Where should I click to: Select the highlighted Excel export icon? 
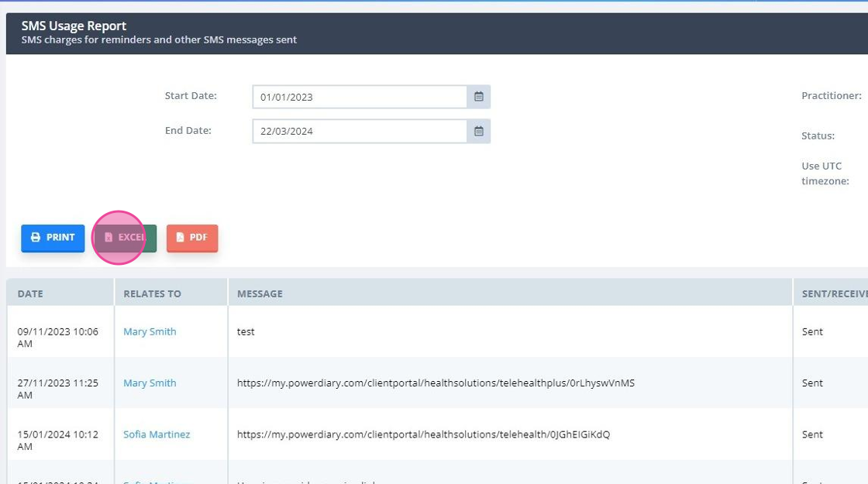(110, 238)
